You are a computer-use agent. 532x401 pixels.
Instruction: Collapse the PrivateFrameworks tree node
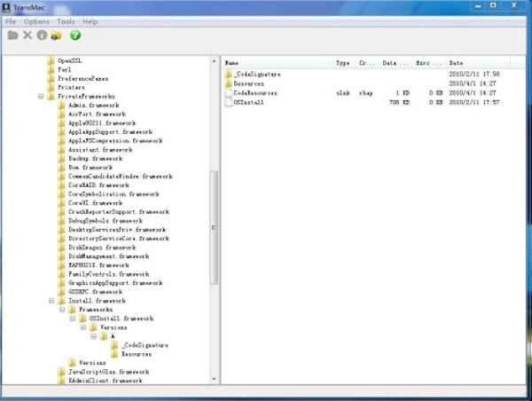click(x=41, y=97)
